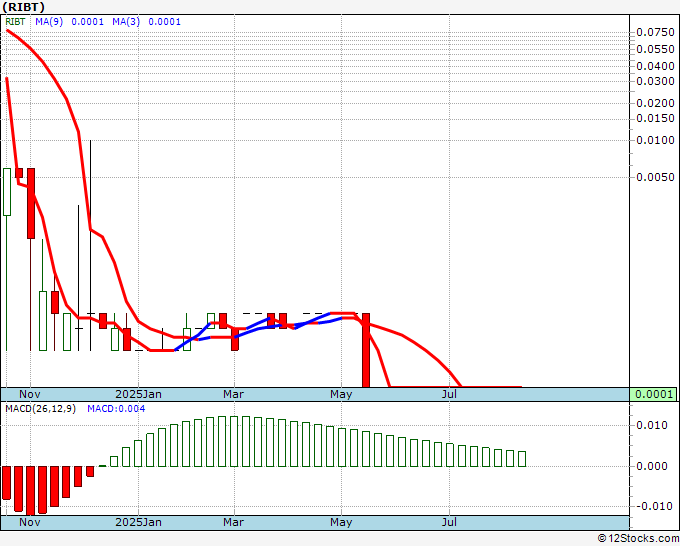The image size is (680, 546).
Task: Click the 0.0750 price axis label
Action: pos(655,33)
